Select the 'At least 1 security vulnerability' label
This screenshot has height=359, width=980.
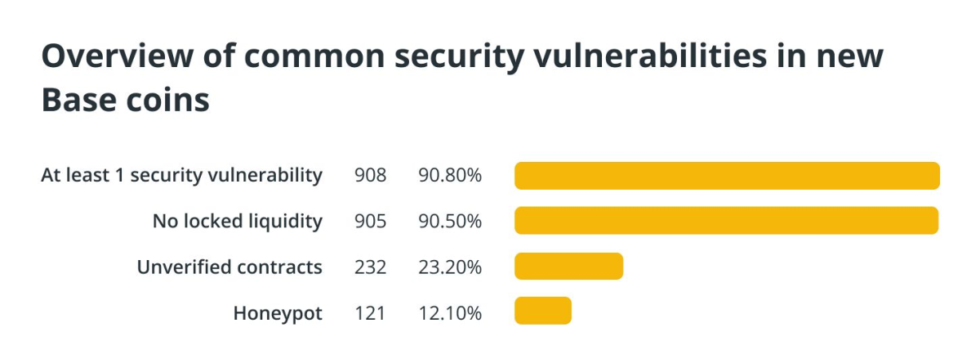(181, 175)
